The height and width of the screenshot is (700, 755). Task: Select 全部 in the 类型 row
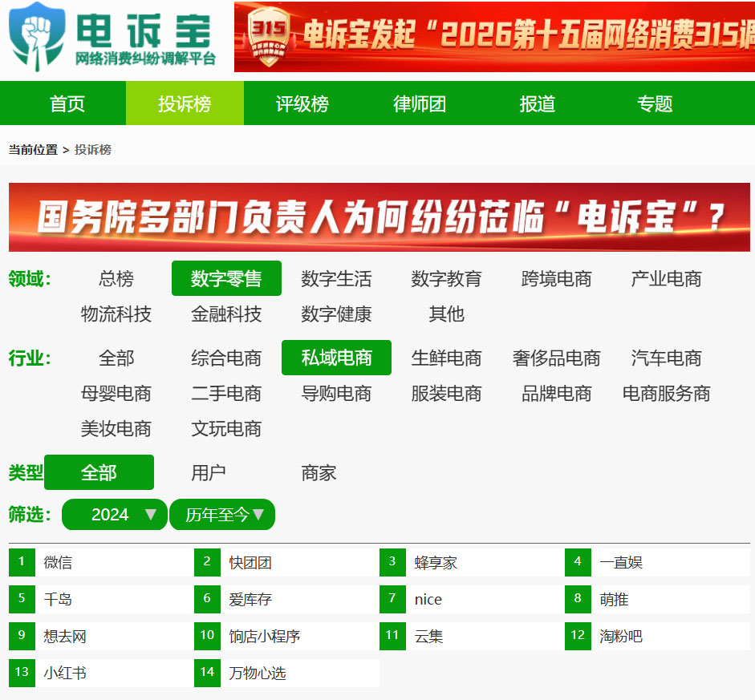(x=99, y=472)
